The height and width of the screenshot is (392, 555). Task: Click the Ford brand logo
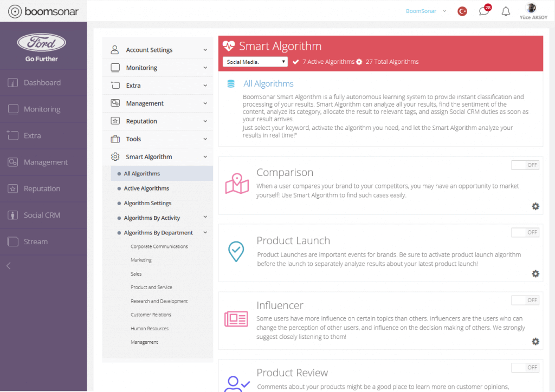[41, 43]
